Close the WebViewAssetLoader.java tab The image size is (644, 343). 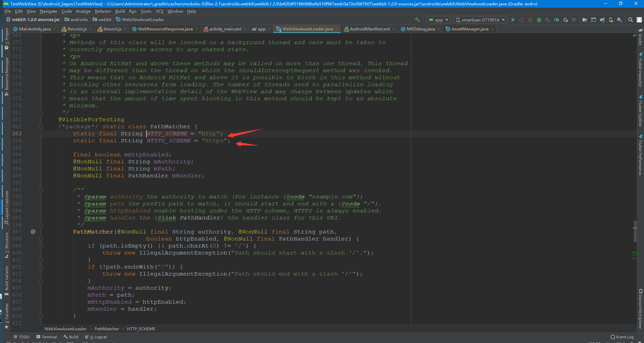pos(337,29)
